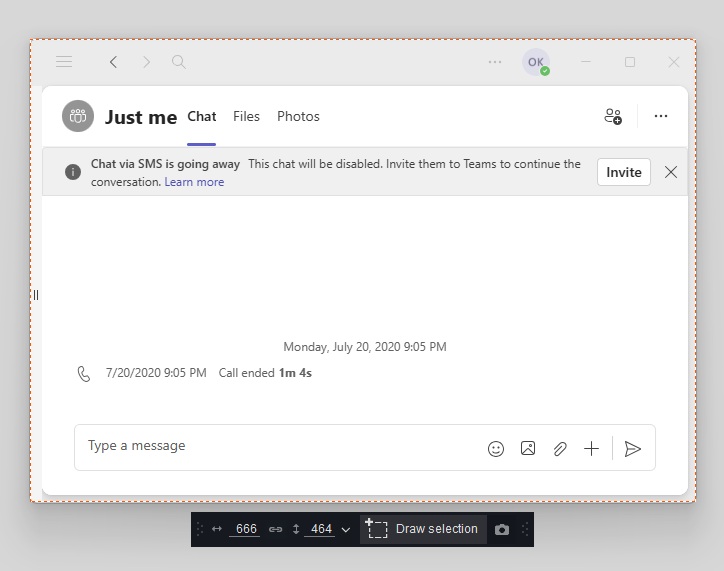Add people to the chat
The width and height of the screenshot is (724, 571).
pyautogui.click(x=613, y=116)
